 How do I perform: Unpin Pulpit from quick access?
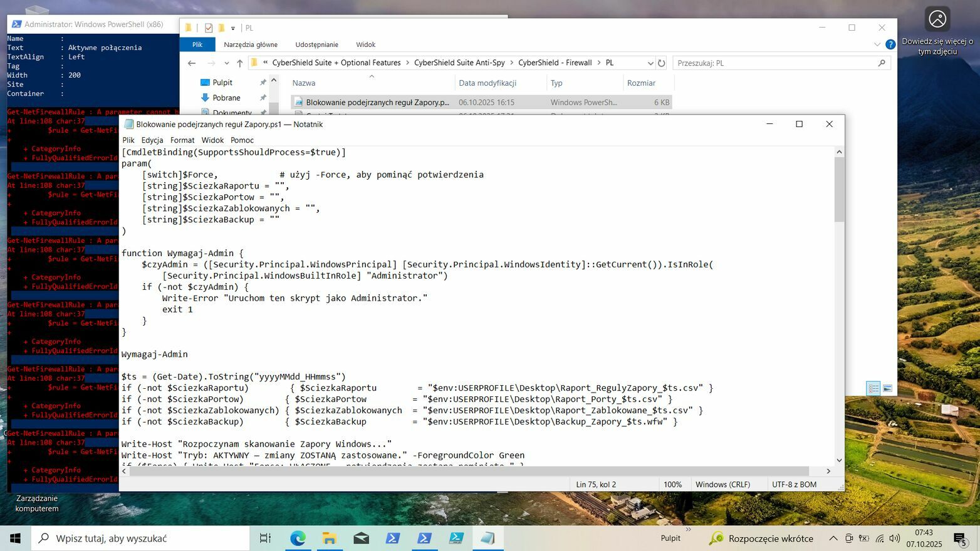263,83
